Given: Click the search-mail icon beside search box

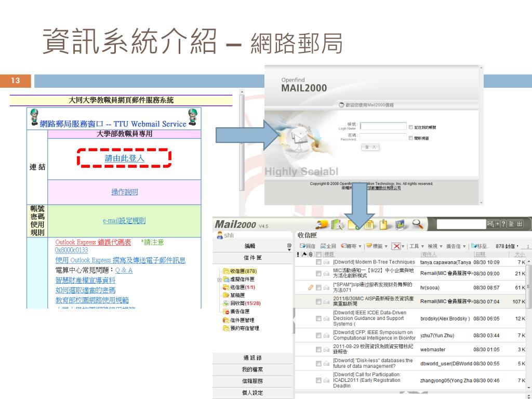Looking at the screenshot, I should (490, 224).
